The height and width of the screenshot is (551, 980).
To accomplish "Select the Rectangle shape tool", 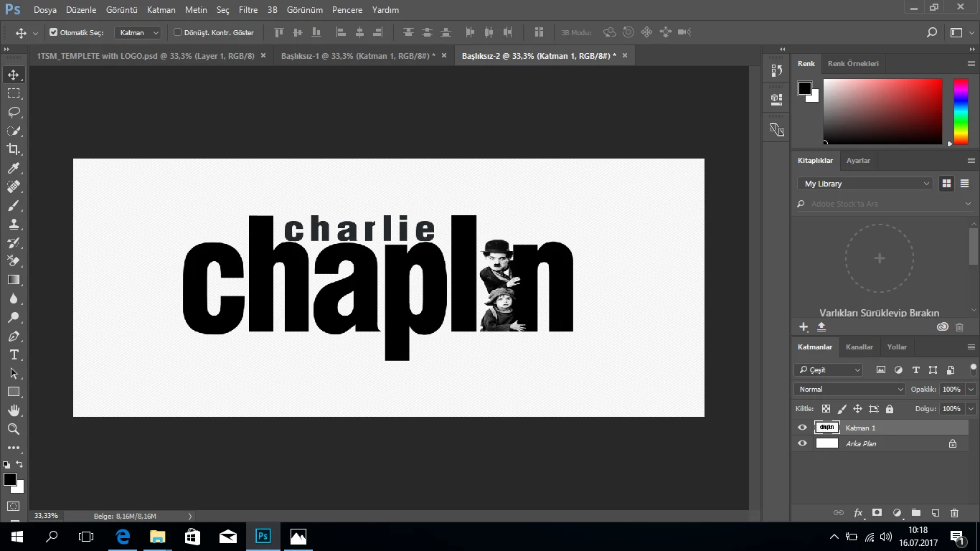I will [13, 392].
